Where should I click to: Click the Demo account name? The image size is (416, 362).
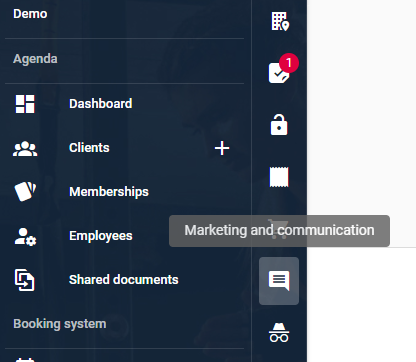[x=30, y=14]
